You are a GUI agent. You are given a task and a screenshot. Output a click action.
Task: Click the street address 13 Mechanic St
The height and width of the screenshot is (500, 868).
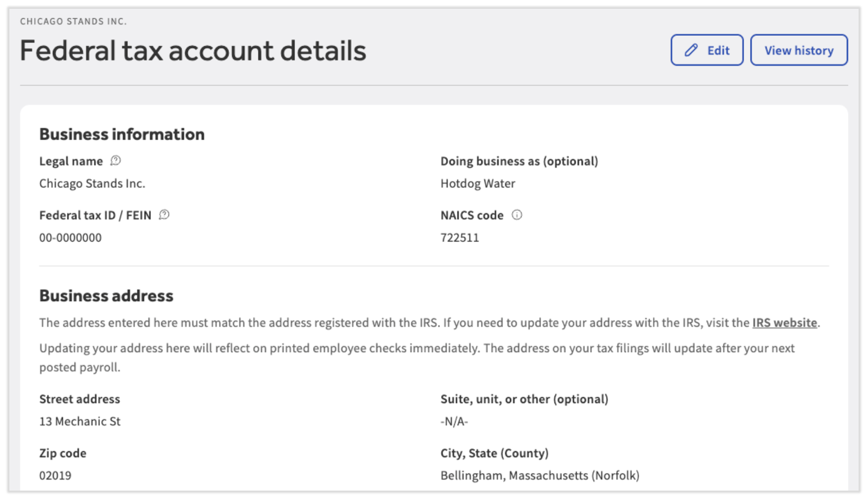[x=80, y=421]
